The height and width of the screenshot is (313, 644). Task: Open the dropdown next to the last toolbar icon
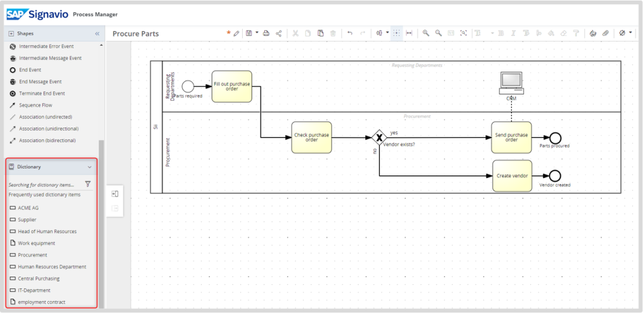tap(630, 33)
